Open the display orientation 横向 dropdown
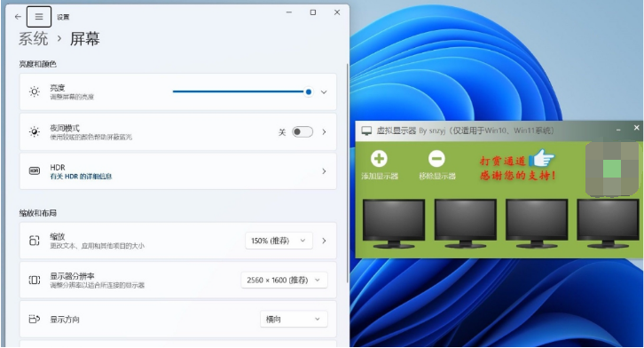Screen dimensions: 644x348 (x=295, y=320)
